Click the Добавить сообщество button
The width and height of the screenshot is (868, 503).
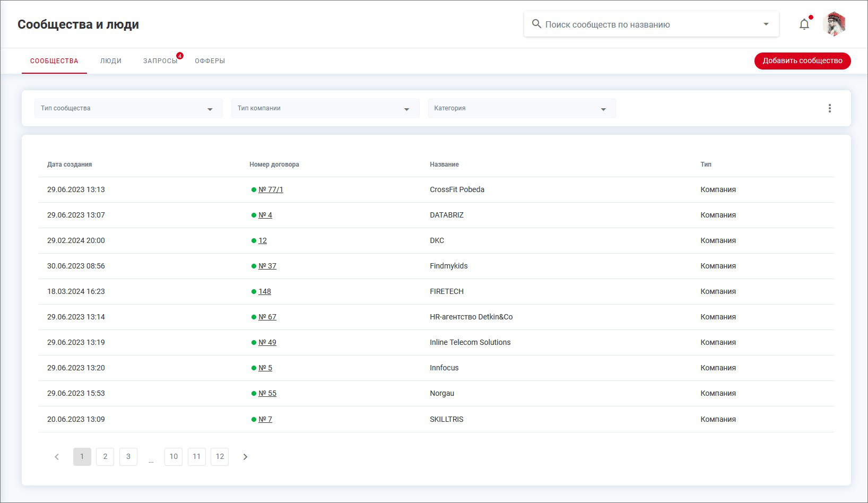point(802,61)
